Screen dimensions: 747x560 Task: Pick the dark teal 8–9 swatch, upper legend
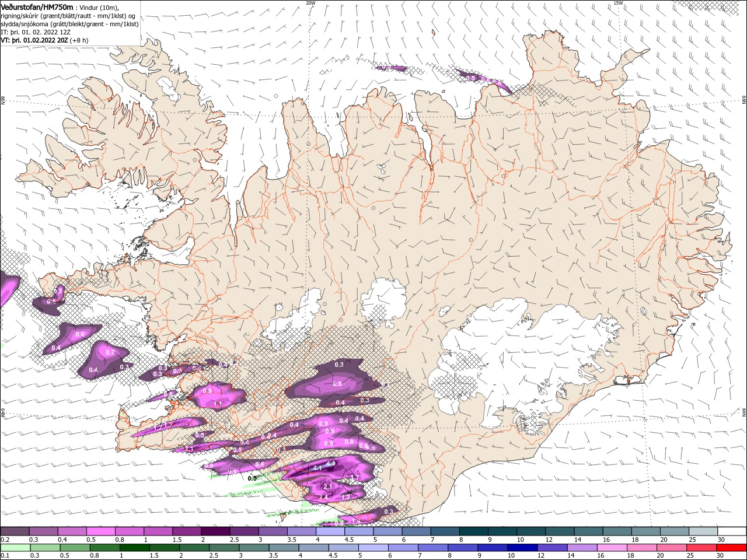473,531
